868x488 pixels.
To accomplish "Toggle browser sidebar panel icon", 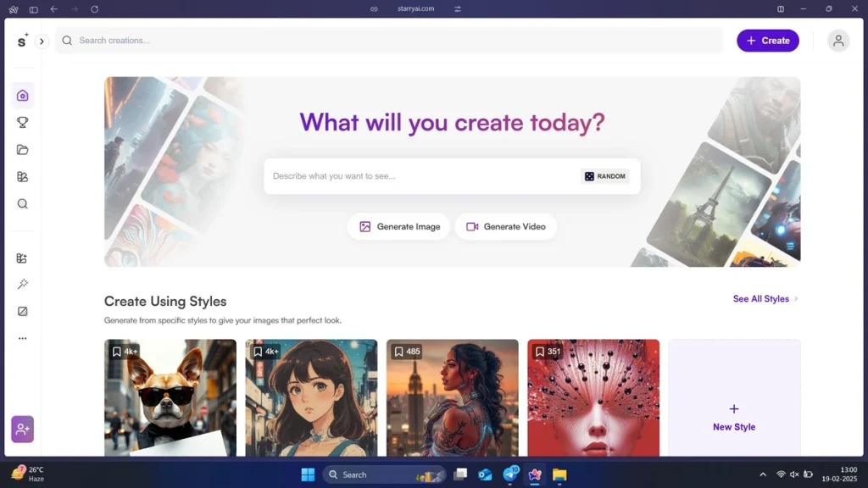I will [x=33, y=9].
